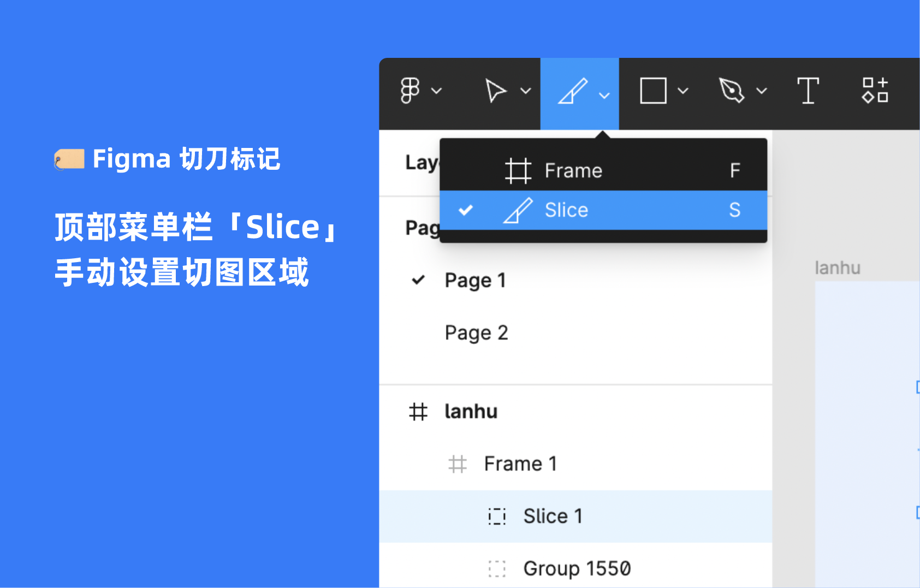The image size is (920, 588).
Task: Click the checked Slice option checkmark
Action: [x=466, y=210]
